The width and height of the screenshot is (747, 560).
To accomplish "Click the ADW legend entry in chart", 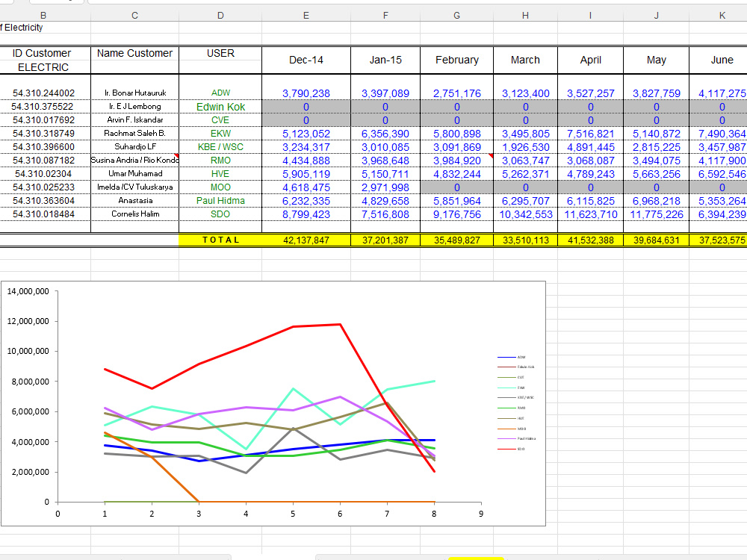I will [x=512, y=357].
